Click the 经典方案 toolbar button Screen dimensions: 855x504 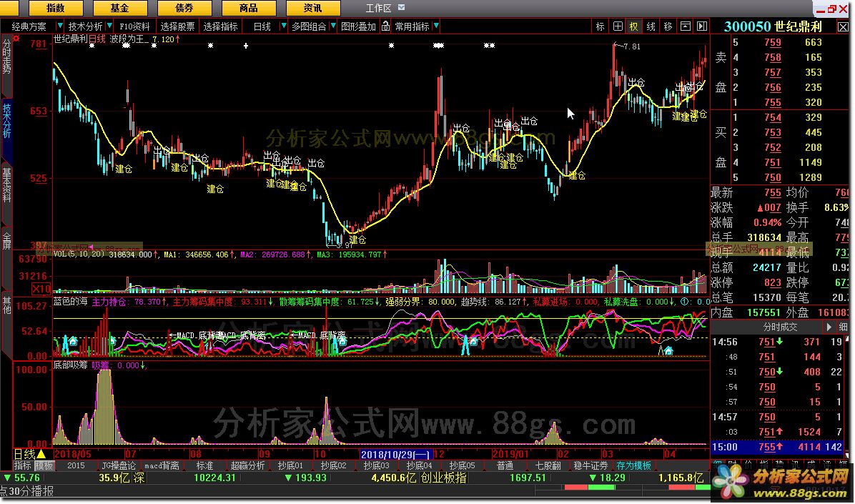[x=29, y=26]
